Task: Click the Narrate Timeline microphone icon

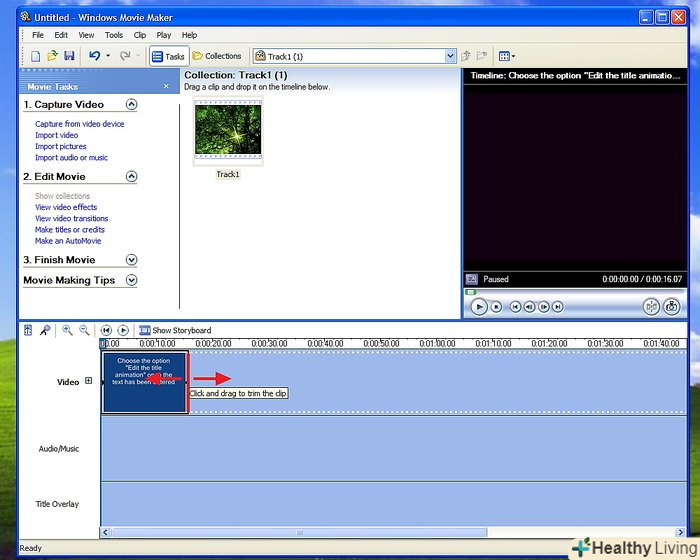Action: click(x=45, y=330)
